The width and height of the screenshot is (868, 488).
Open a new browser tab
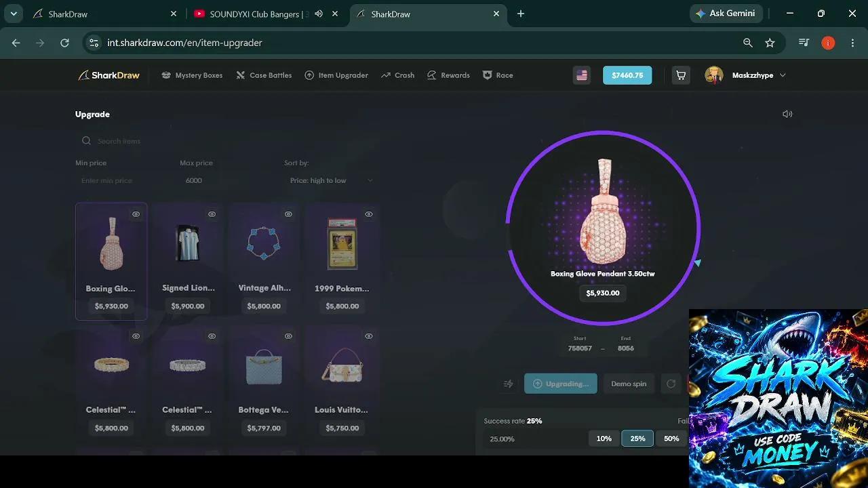tap(521, 14)
